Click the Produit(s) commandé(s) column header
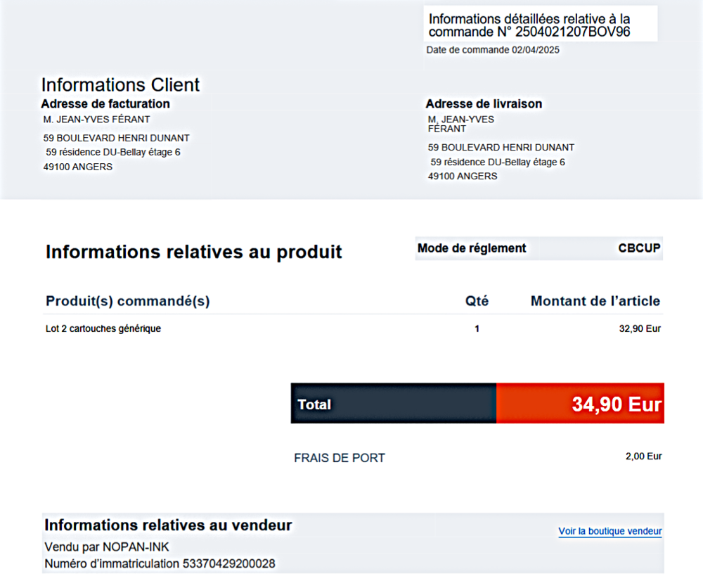This screenshot has width=703, height=588. tap(128, 301)
